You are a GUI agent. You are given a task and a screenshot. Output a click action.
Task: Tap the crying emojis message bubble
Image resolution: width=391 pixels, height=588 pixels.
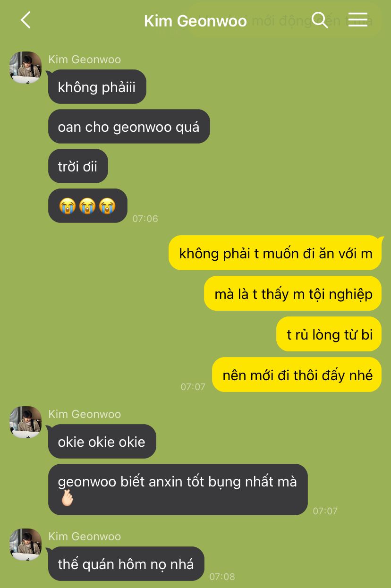point(87,206)
